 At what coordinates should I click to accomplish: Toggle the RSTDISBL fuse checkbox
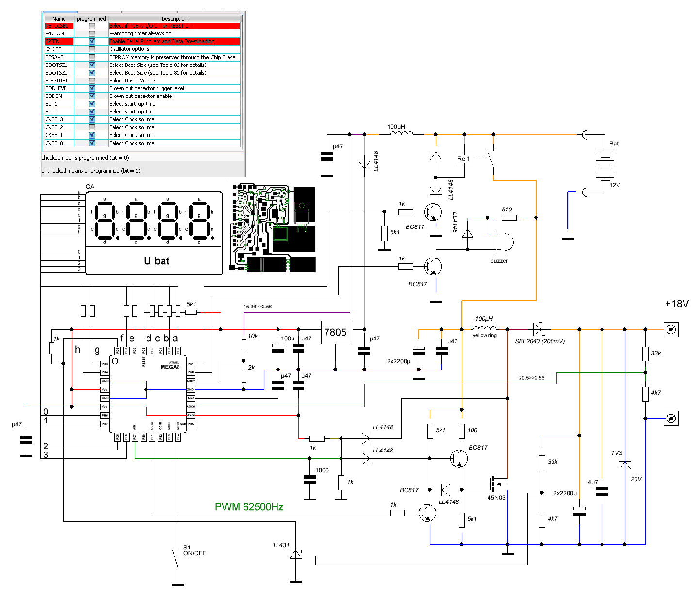92,26
